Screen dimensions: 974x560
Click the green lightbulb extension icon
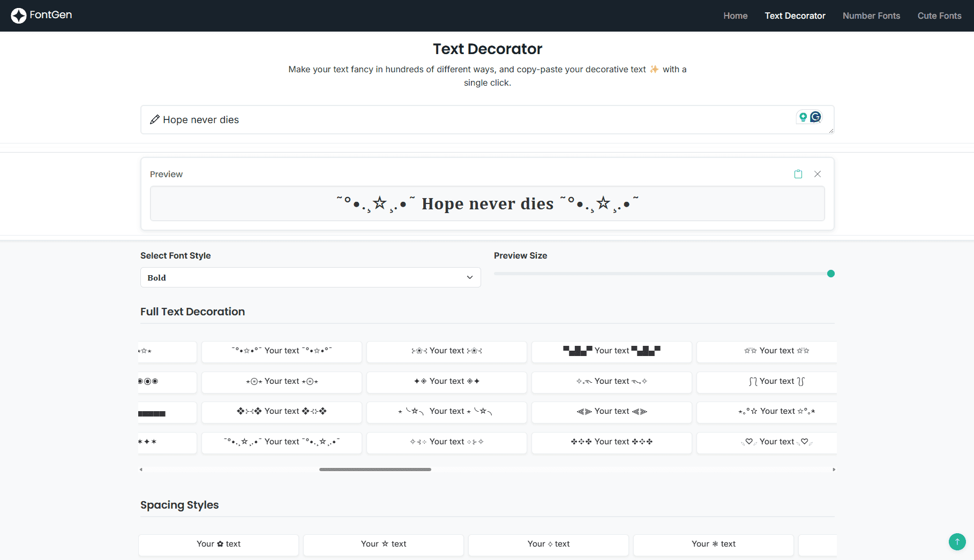pos(803,117)
